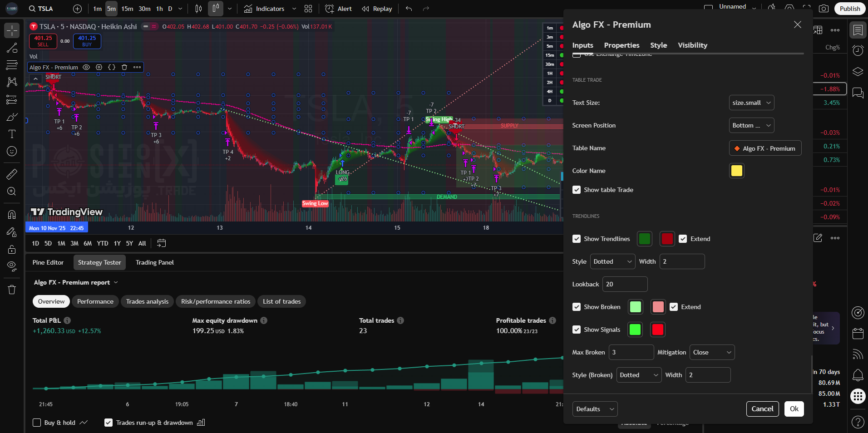Select the trend line drawing tool
The height and width of the screenshot is (433, 868).
[x=12, y=48]
